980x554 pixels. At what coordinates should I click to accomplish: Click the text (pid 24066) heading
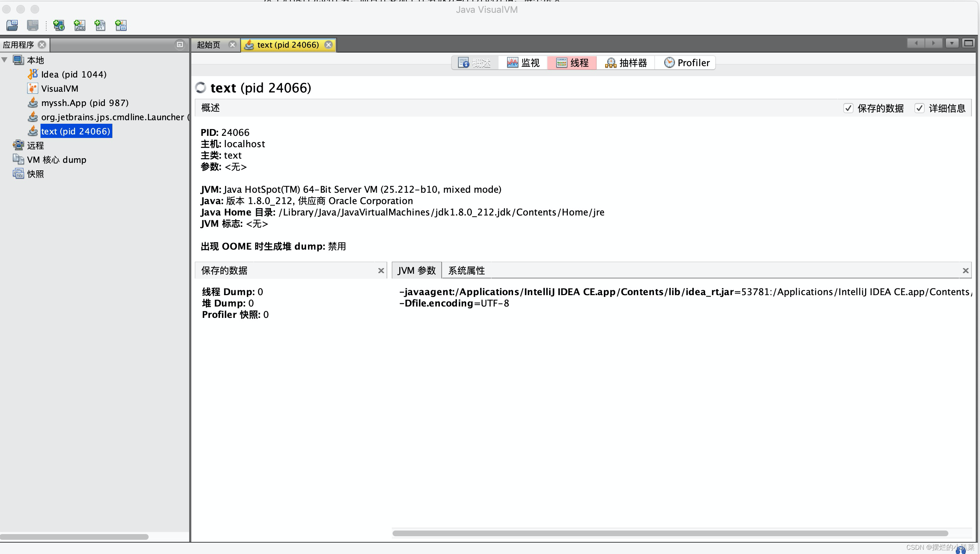click(x=261, y=88)
